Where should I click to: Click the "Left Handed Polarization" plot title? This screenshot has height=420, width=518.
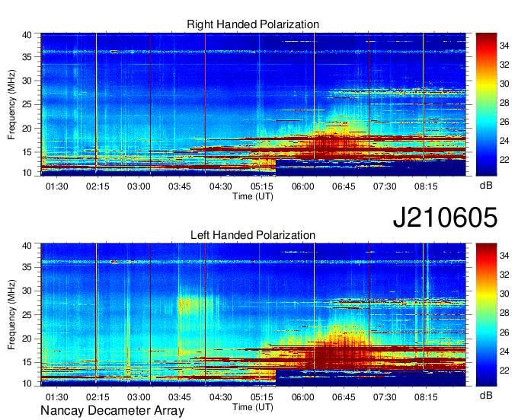tap(253, 235)
